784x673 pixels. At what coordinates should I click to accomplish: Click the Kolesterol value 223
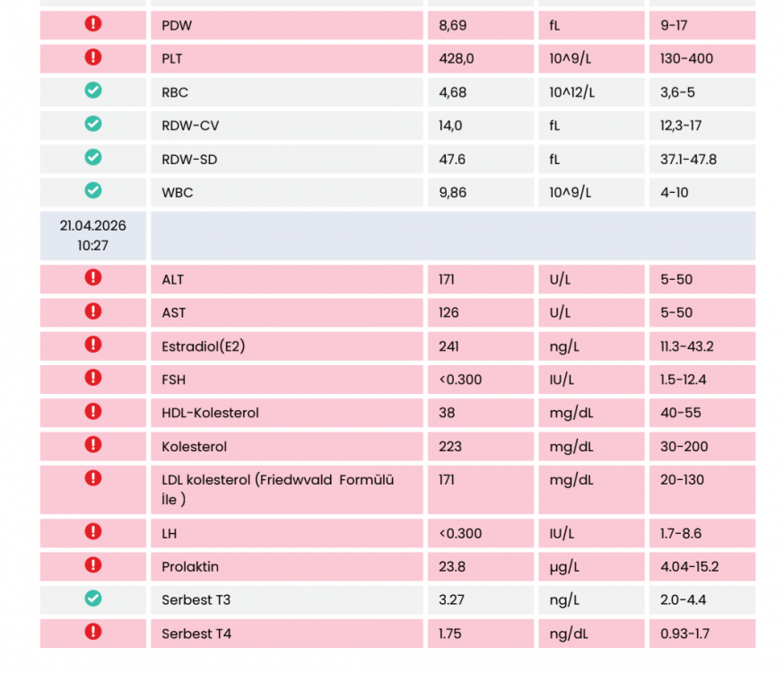[x=450, y=447]
